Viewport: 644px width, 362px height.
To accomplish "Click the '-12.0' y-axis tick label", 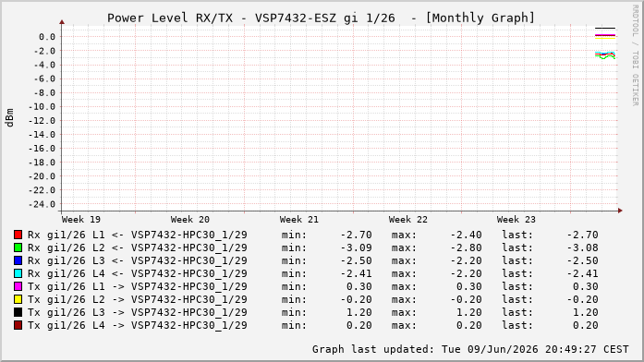I will (x=42, y=121).
